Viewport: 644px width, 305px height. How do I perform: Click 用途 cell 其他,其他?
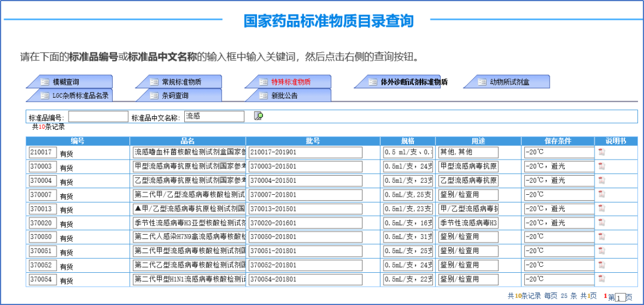468,152
